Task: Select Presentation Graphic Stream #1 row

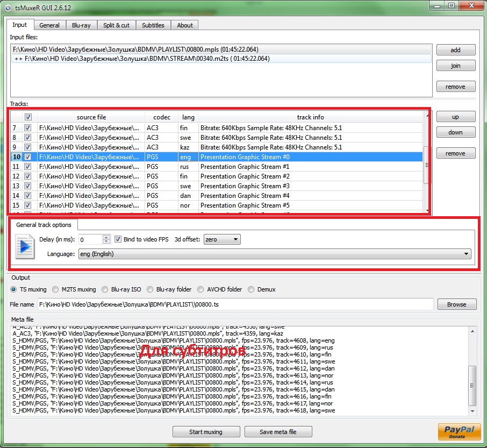Action: pos(217,167)
